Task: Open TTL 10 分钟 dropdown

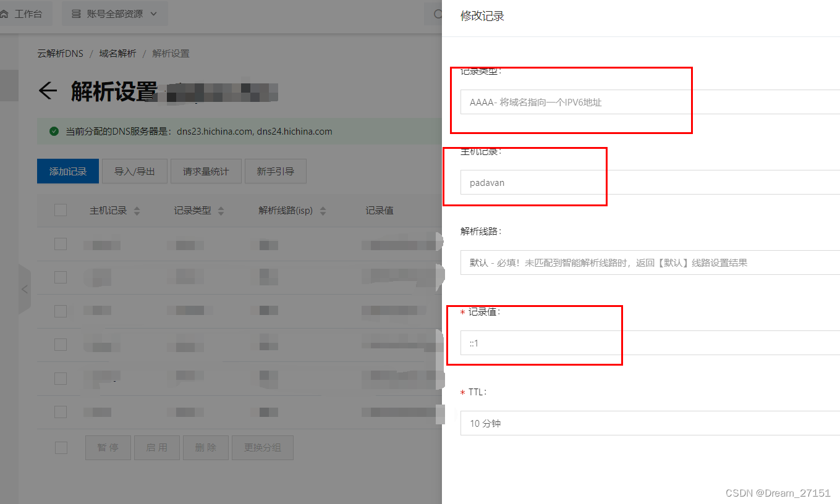Action: (650, 423)
